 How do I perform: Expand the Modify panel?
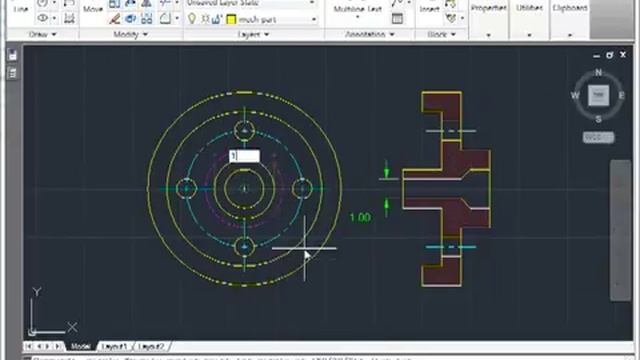pyautogui.click(x=131, y=34)
